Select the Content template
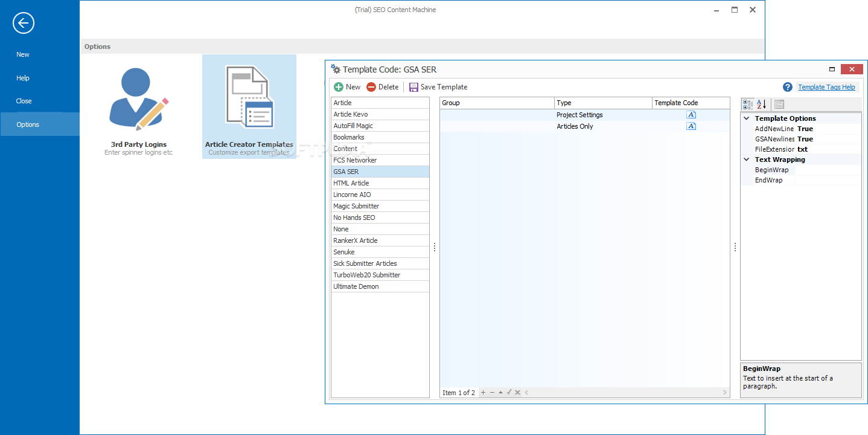This screenshot has height=435, width=868. 380,149
